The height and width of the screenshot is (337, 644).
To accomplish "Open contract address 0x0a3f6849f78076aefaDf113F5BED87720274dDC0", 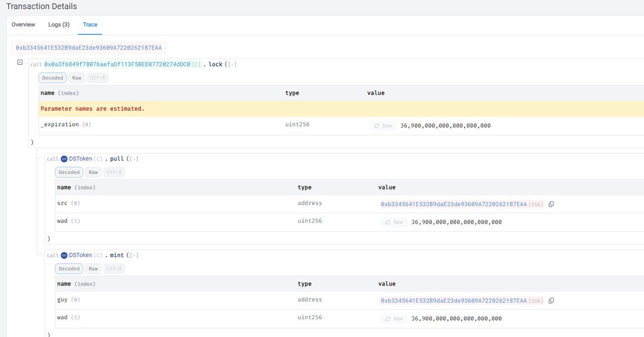I will [x=117, y=64].
